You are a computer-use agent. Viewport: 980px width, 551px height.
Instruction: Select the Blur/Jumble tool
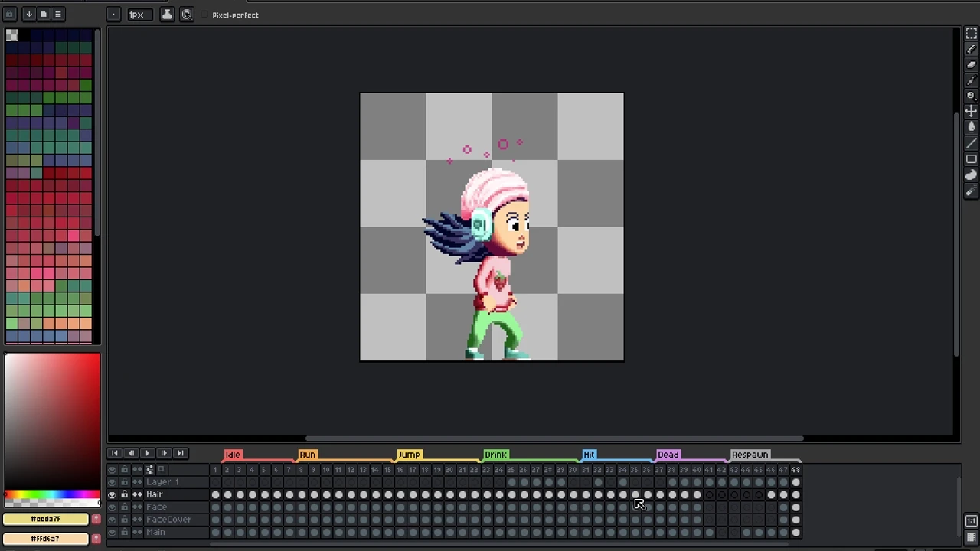point(971,191)
